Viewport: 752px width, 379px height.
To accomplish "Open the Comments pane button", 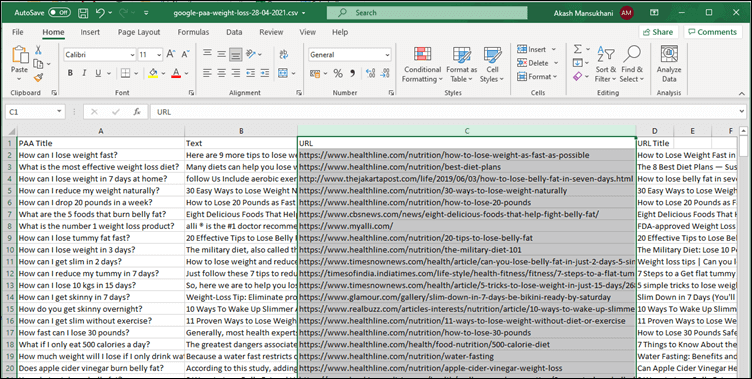I will coord(712,32).
